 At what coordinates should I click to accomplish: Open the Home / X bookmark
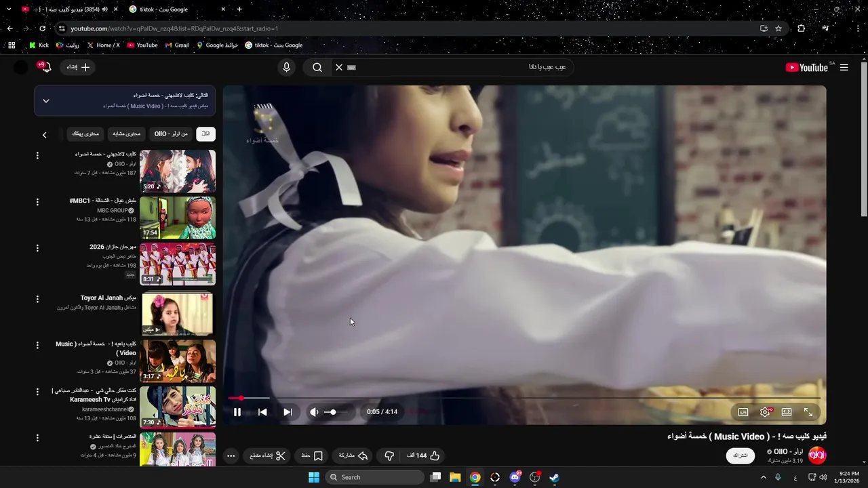104,45
